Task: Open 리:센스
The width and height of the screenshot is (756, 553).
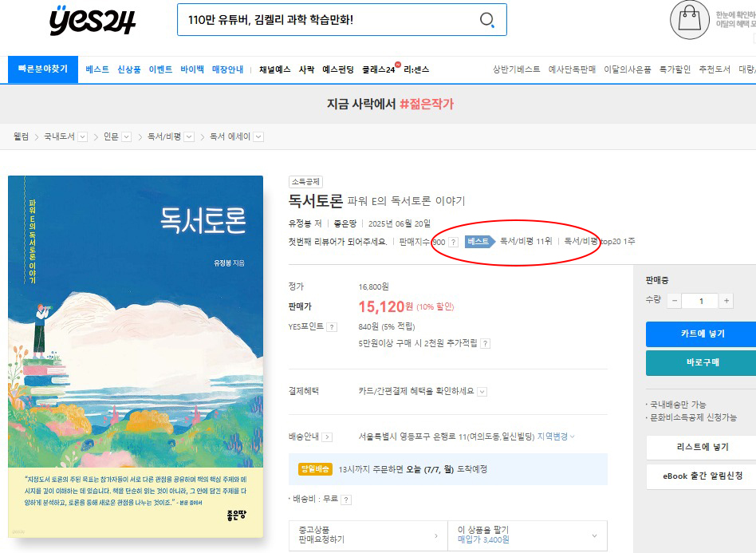Action: tap(416, 69)
